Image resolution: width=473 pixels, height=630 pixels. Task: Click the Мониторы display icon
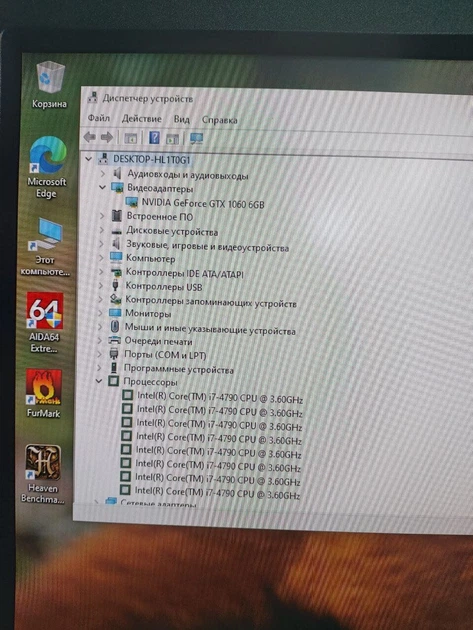point(115,312)
